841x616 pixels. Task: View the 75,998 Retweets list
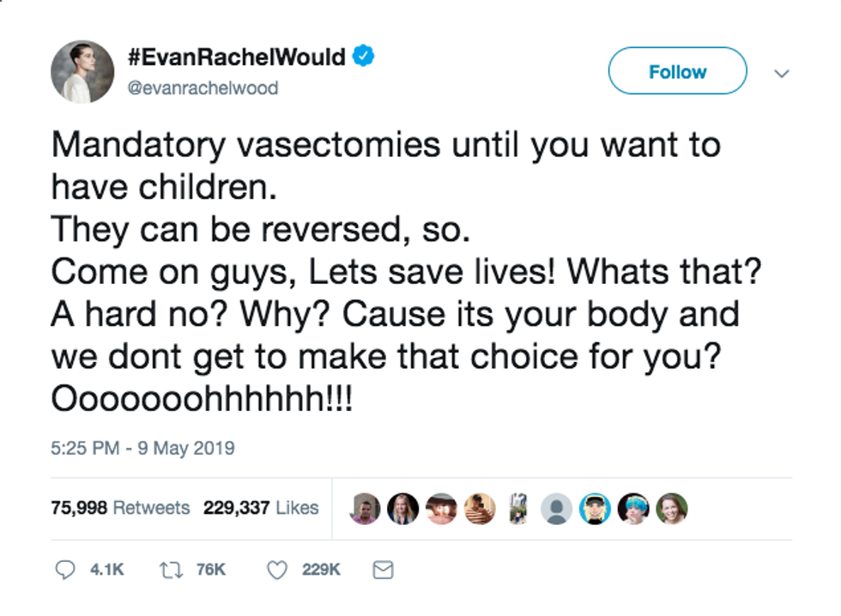click(120, 508)
